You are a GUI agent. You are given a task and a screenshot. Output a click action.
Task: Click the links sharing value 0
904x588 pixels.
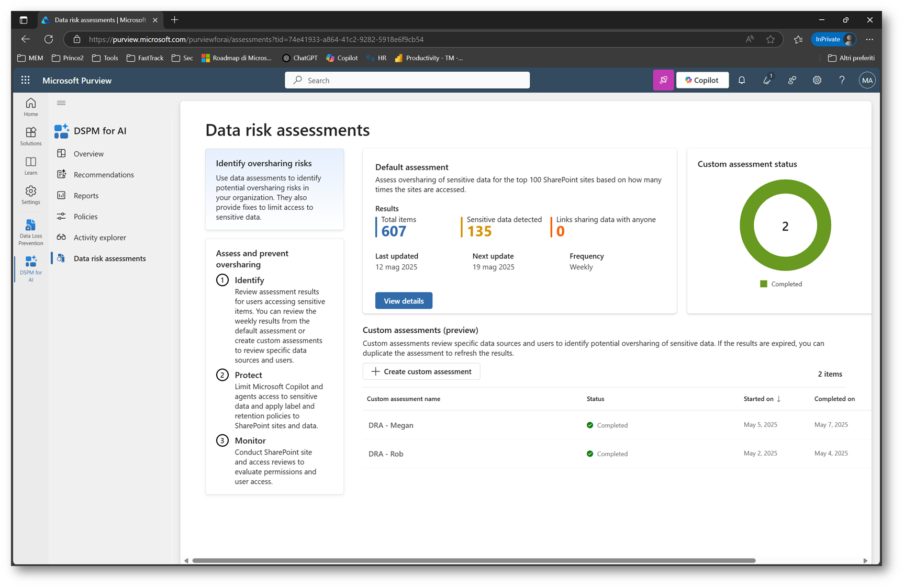pos(561,231)
